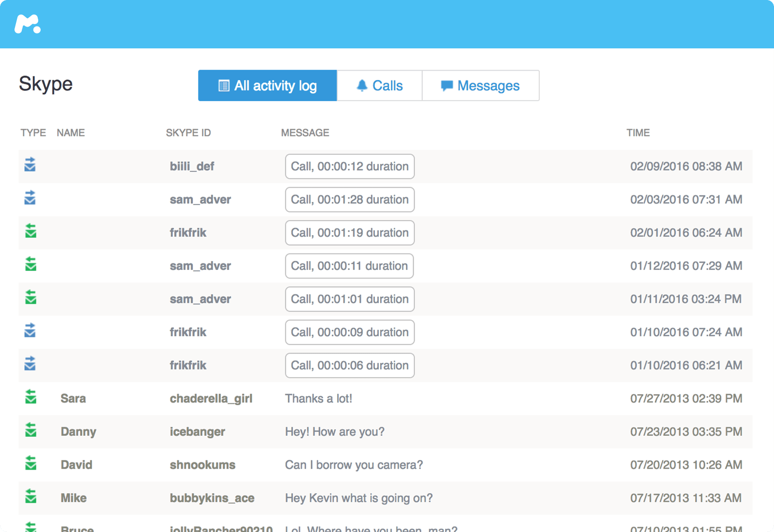Click timestamp 01/10/2016 06:21 AM

pos(686,365)
